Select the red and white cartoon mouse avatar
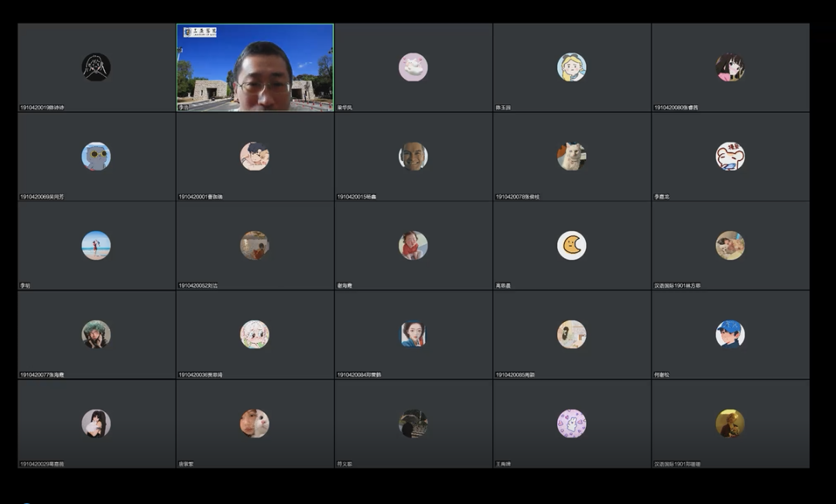The image size is (836, 504). [729, 156]
